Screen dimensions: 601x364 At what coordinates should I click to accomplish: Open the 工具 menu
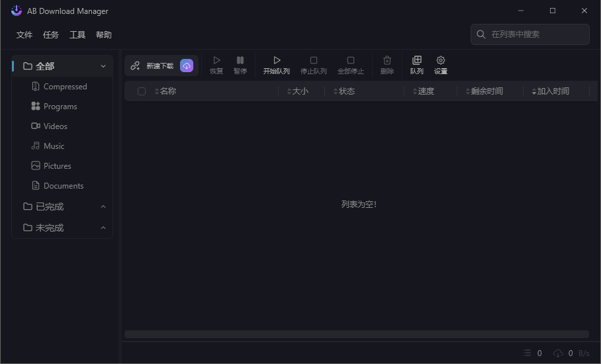click(x=77, y=35)
